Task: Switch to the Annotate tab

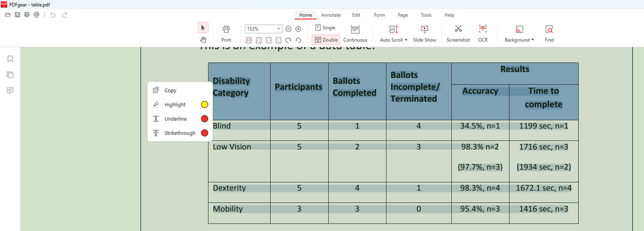Action: point(331,15)
